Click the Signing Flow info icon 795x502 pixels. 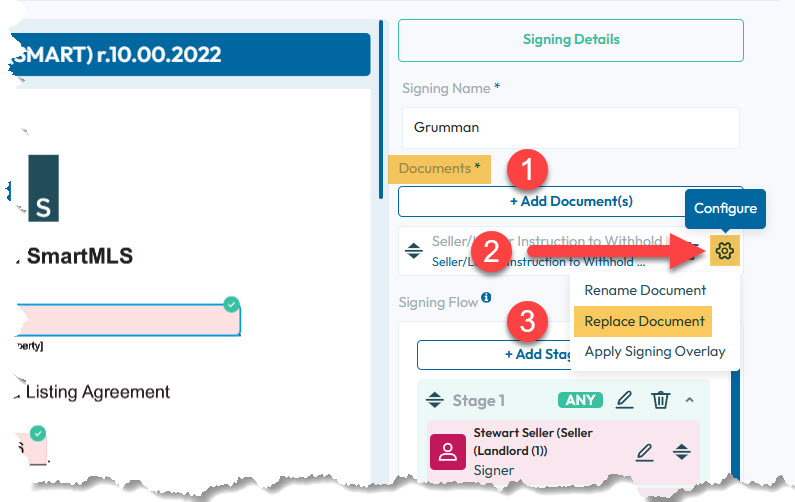coord(486,298)
